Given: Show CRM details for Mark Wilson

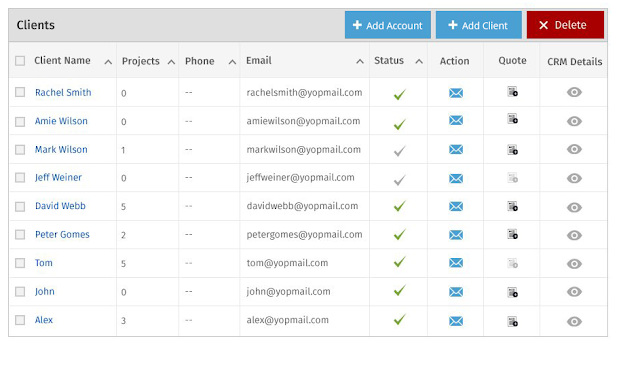Looking at the screenshot, I should [574, 149].
